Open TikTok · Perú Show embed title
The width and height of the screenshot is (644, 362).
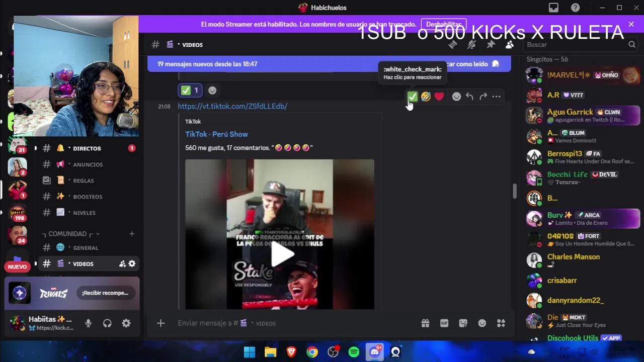click(216, 134)
